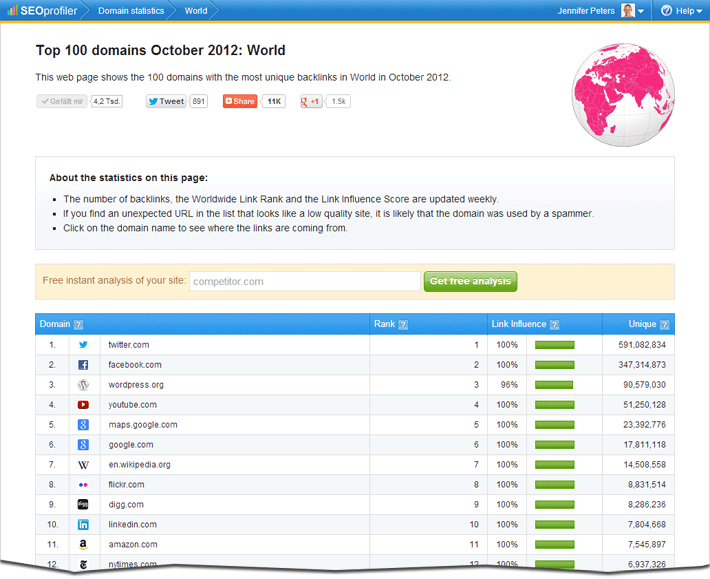Open the google.com domain link
The height and width of the screenshot is (579, 710).
[x=131, y=445]
